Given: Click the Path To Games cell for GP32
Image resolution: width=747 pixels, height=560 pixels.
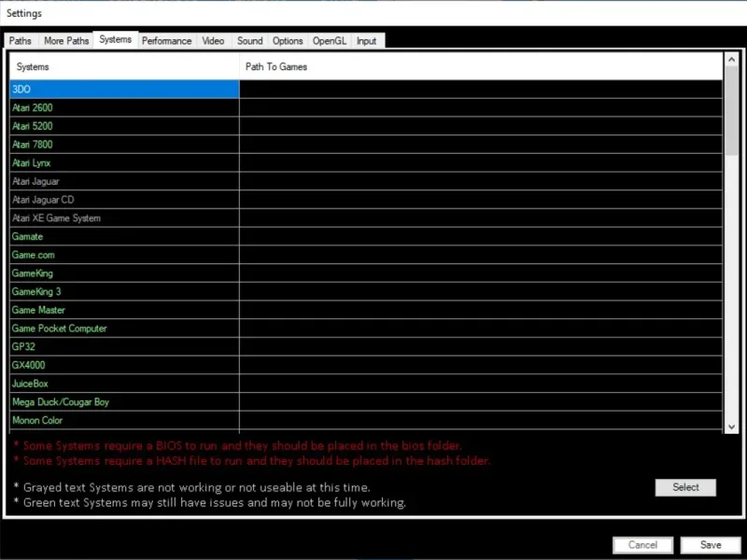Looking at the screenshot, I should click(481, 346).
